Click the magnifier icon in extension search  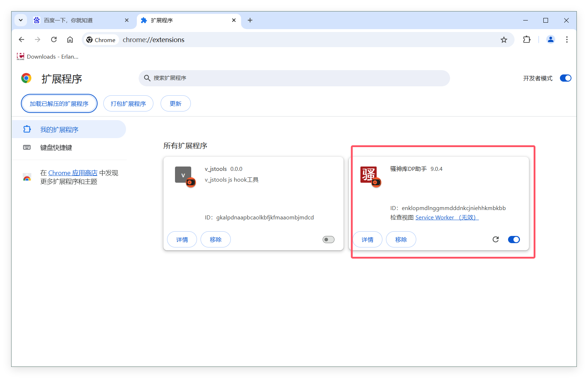point(147,78)
